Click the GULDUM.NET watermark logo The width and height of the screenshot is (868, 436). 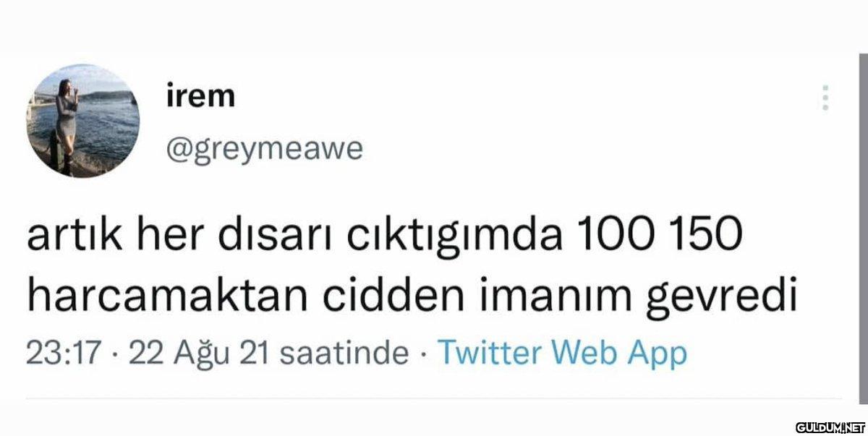pyautogui.click(x=830, y=427)
